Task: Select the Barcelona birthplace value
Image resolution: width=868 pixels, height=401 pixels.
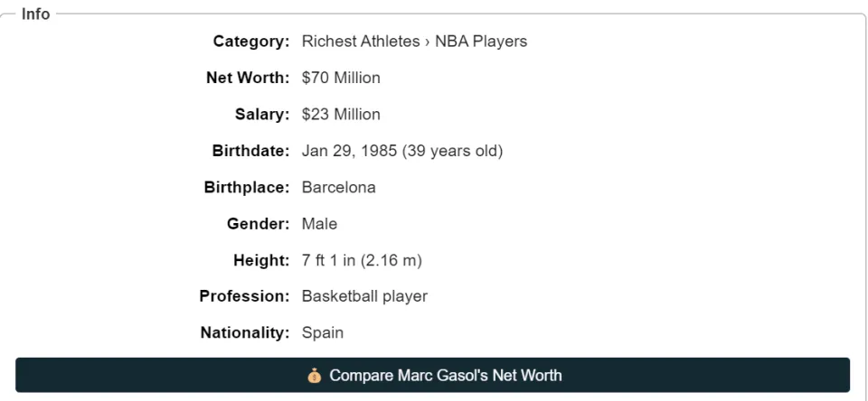Action: [x=339, y=188]
